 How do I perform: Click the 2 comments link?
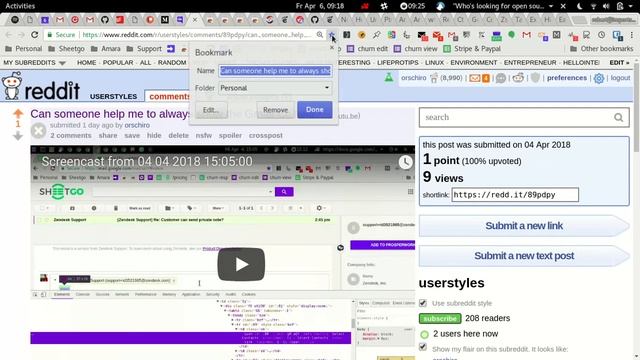pyautogui.click(x=71, y=136)
